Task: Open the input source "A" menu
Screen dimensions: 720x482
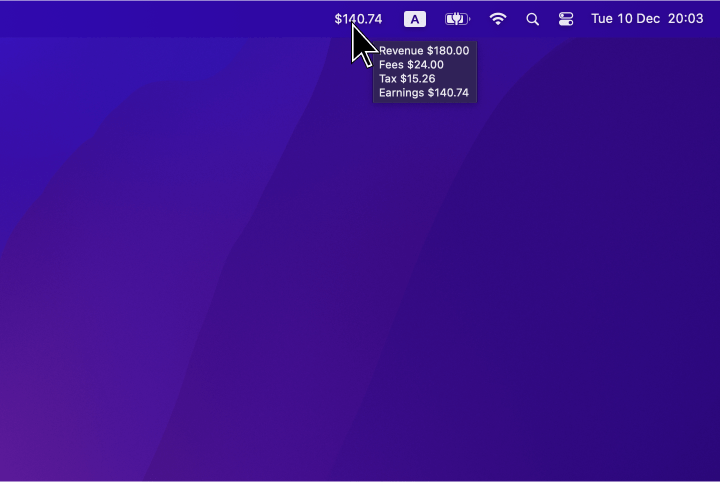Action: (x=414, y=19)
